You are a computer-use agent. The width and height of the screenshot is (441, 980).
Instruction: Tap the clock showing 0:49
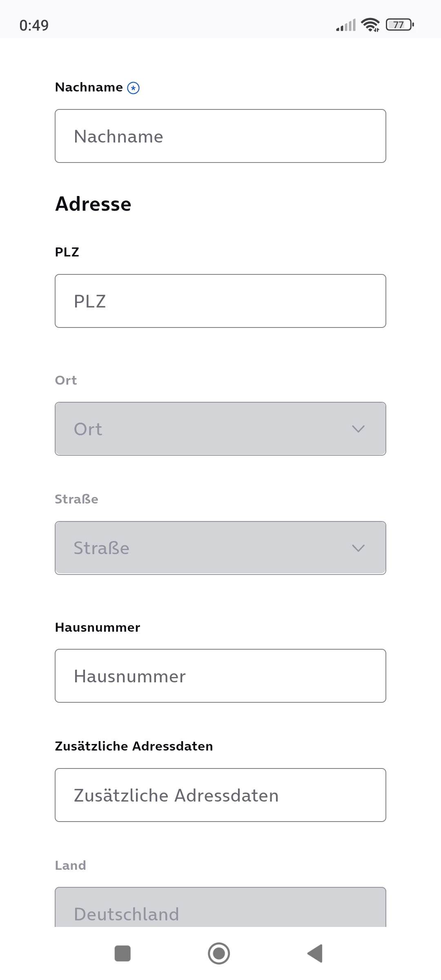[34, 25]
